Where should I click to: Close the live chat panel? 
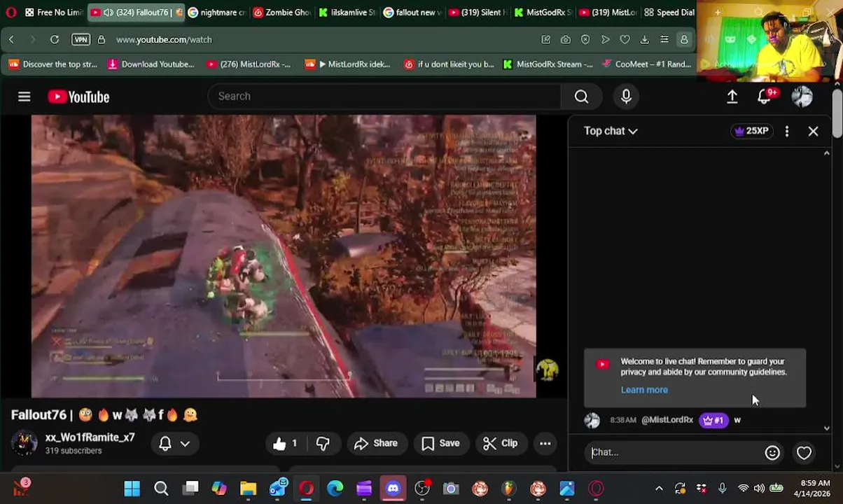tap(813, 131)
